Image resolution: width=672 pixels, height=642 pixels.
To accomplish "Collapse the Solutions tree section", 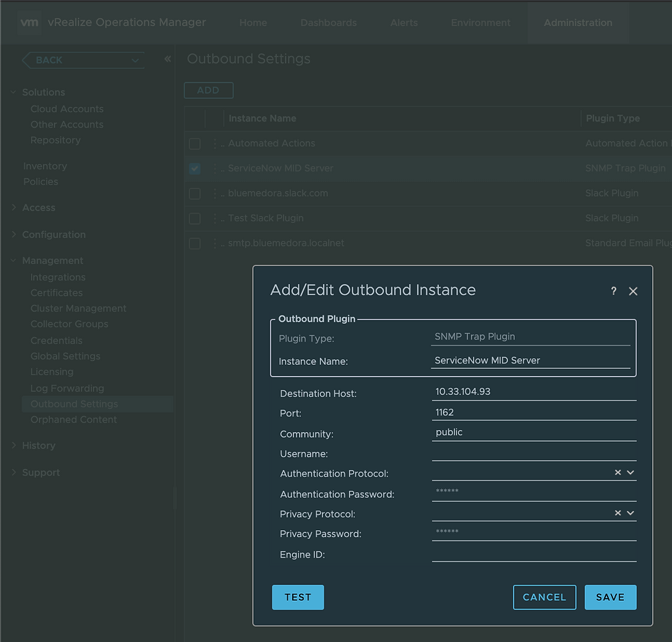I will point(13,92).
